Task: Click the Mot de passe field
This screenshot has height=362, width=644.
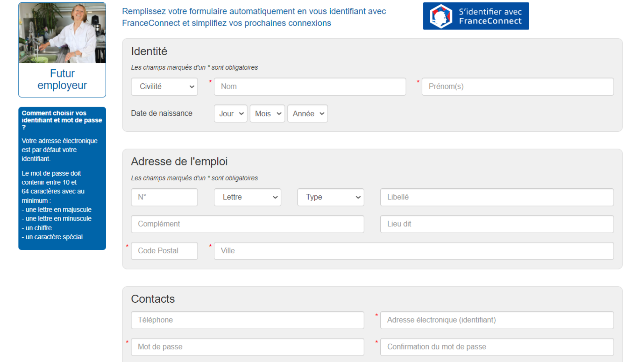Action: pyautogui.click(x=247, y=347)
